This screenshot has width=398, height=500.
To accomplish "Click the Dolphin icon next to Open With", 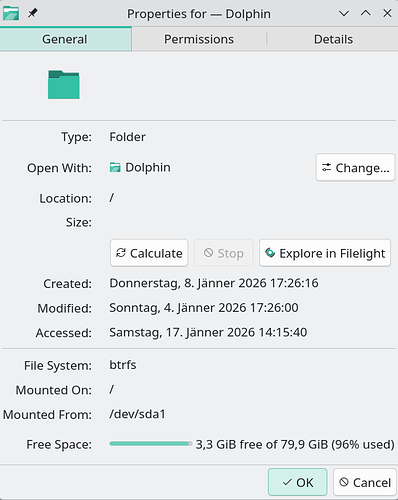I will pos(115,167).
